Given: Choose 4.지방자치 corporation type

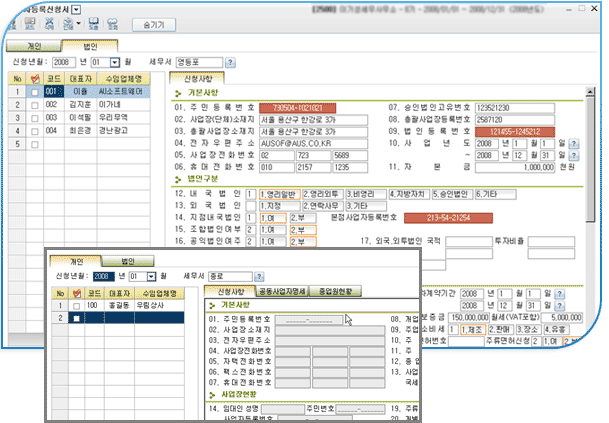Looking at the screenshot, I should [409, 194].
